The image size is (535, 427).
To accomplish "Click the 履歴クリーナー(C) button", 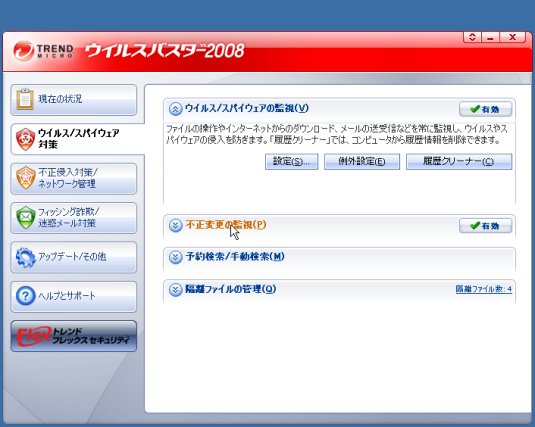I will pos(459,161).
